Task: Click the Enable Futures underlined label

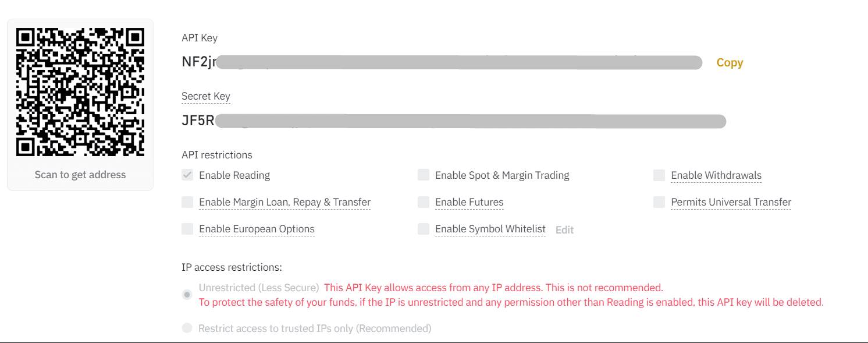Action: tap(469, 202)
